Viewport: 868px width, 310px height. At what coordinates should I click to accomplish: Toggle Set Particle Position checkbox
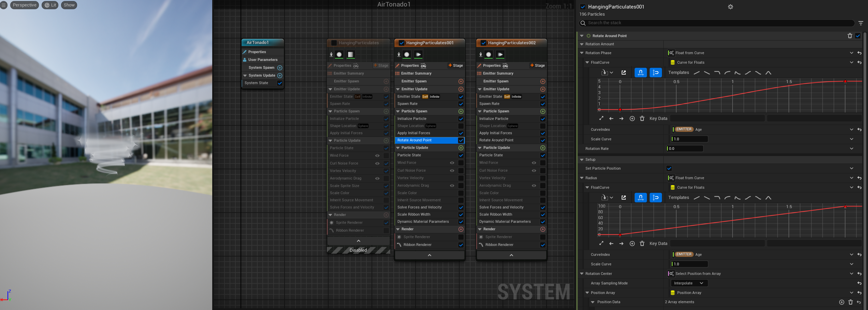(x=669, y=168)
